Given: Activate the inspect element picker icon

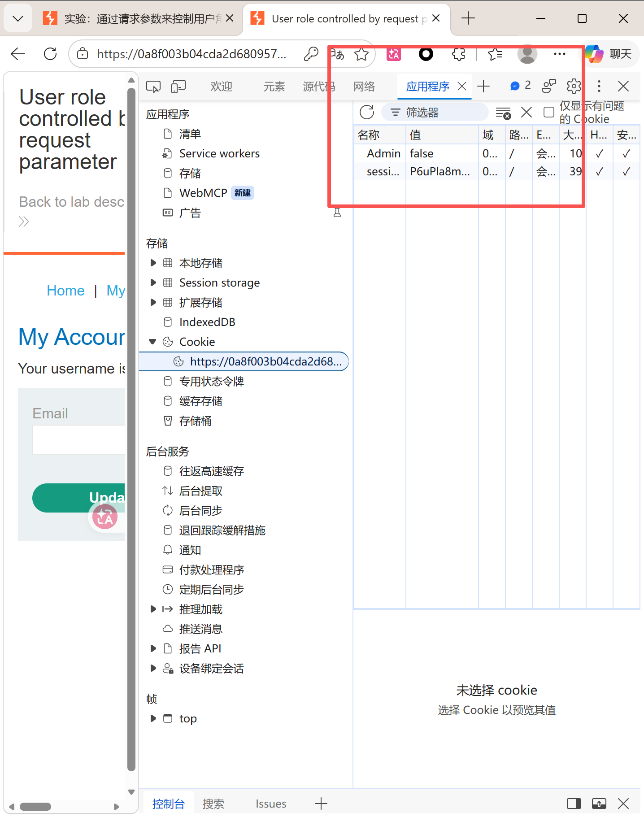Looking at the screenshot, I should [x=153, y=87].
